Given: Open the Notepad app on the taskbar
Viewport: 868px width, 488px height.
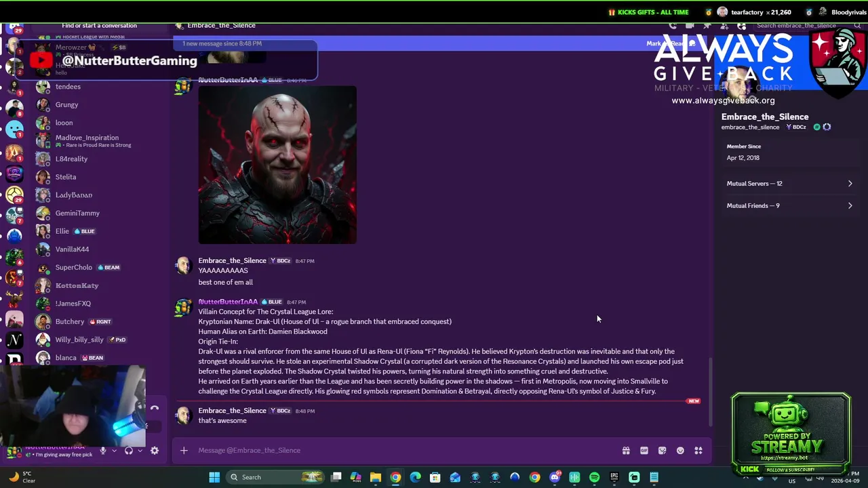Looking at the screenshot, I should (x=654, y=477).
